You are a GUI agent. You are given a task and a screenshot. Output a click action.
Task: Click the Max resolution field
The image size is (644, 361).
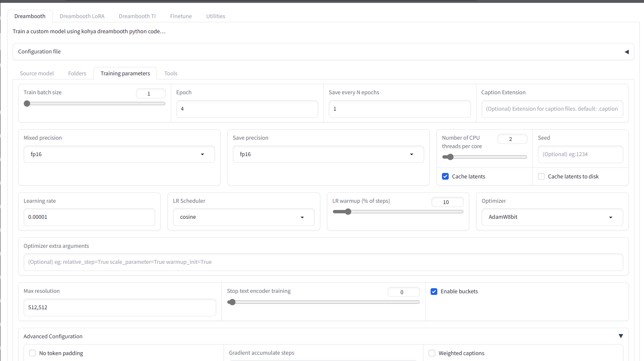[120, 308]
